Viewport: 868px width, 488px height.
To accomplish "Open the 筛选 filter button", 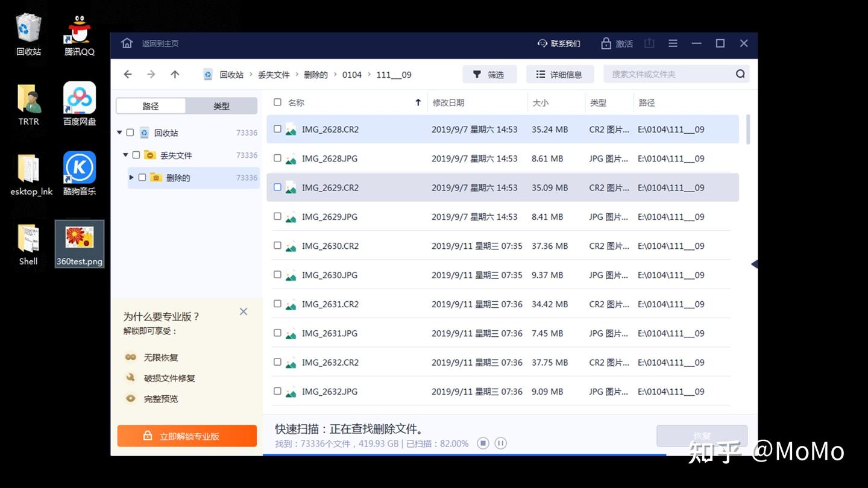I will pyautogui.click(x=489, y=74).
